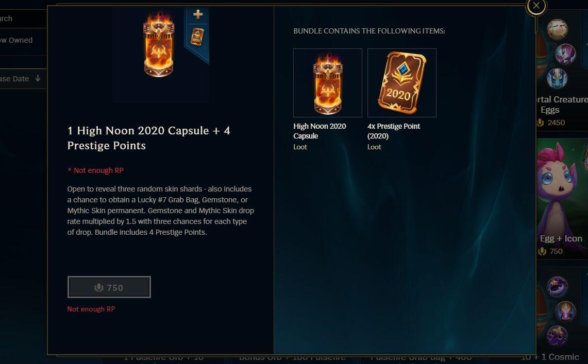Close the bundle details dialog
Viewport: 588px width, 364px height.
point(536,6)
